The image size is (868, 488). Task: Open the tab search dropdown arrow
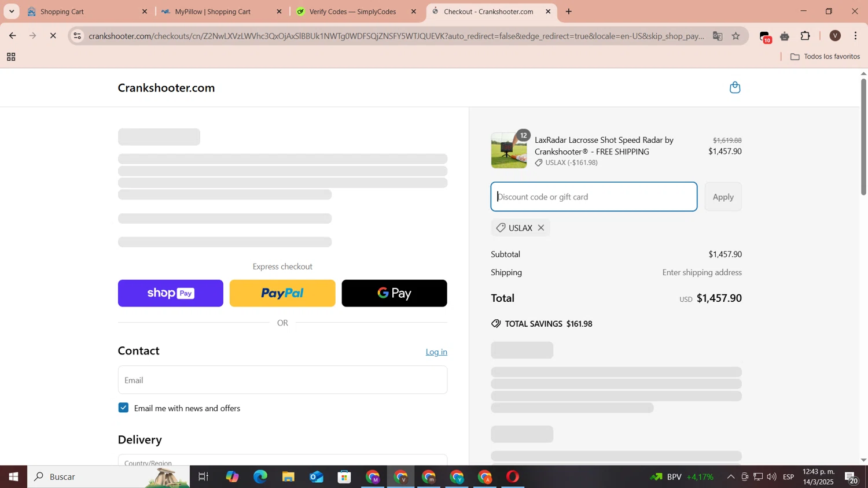pos(12,11)
